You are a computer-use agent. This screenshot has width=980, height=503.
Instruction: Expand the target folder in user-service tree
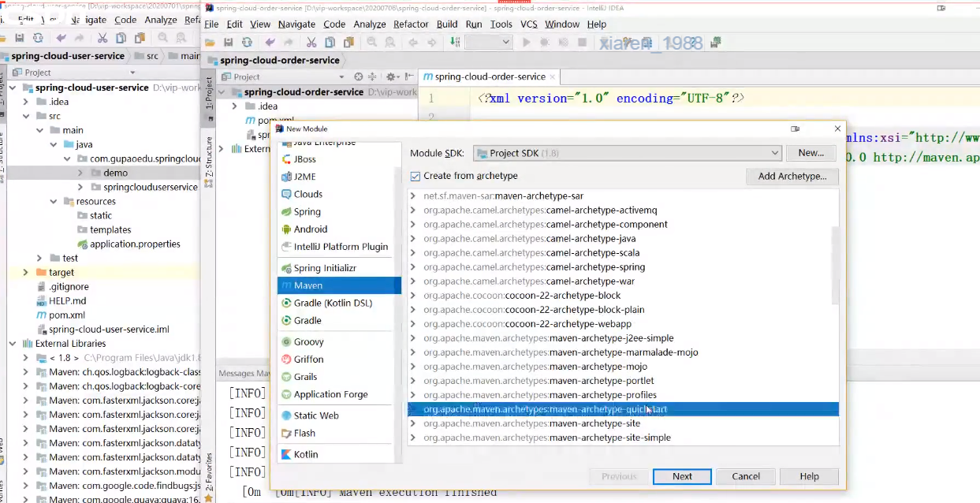pos(25,272)
